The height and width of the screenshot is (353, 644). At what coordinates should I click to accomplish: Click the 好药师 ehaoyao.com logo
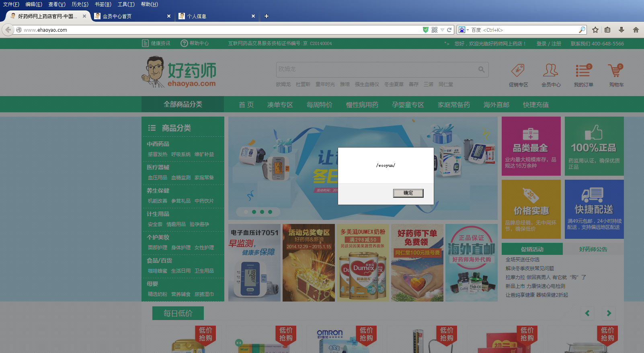(179, 72)
